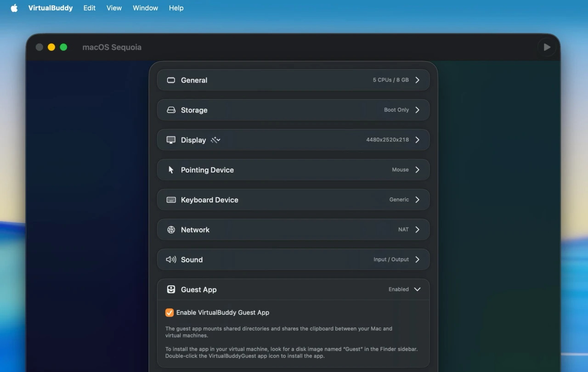Image resolution: width=588 pixels, height=372 pixels.
Task: Open the Apple menu
Action: pyautogui.click(x=14, y=8)
